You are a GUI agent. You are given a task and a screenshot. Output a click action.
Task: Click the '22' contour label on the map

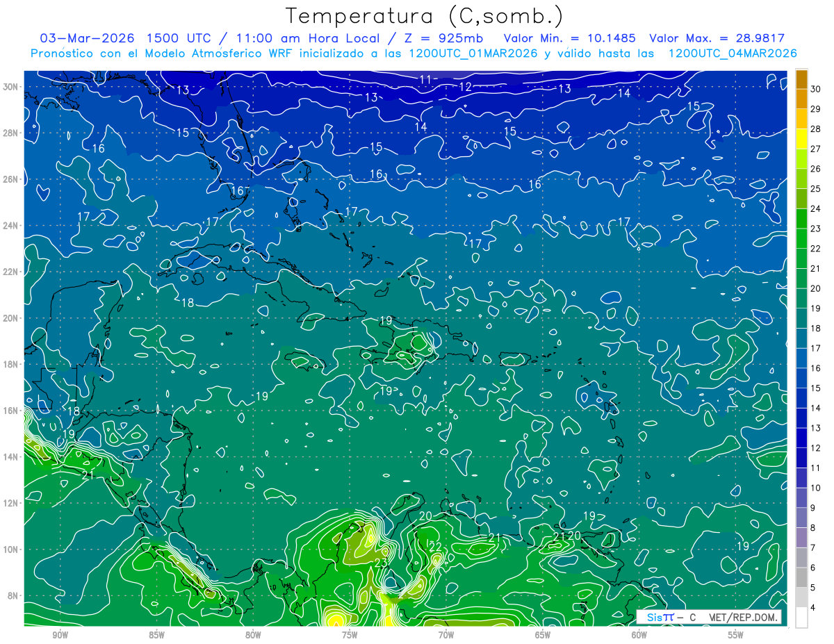click(436, 547)
